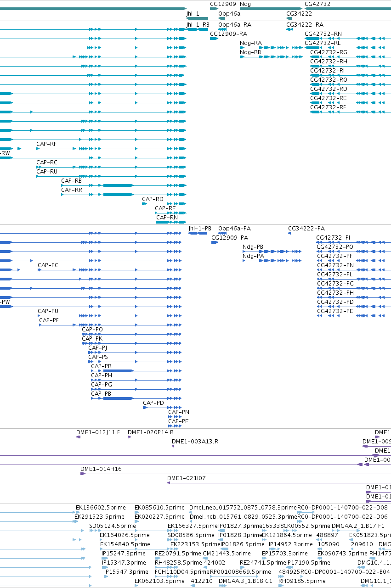Click the CG42732-RN transcript label
The image size is (391, 588).
coord(323,34)
